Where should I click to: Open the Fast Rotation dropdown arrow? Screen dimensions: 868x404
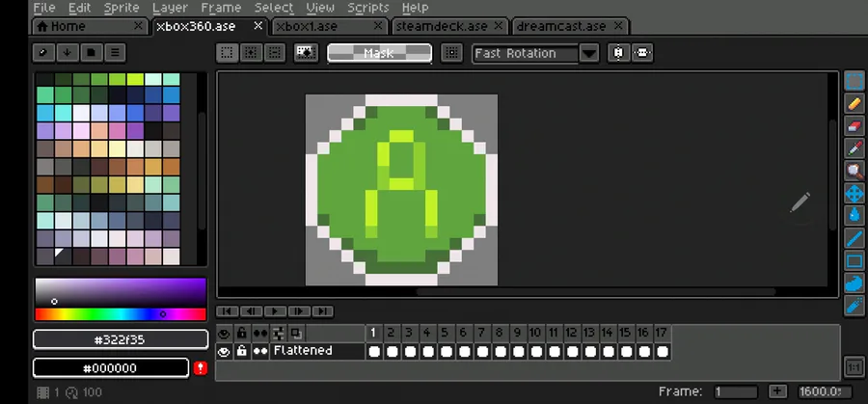point(589,53)
